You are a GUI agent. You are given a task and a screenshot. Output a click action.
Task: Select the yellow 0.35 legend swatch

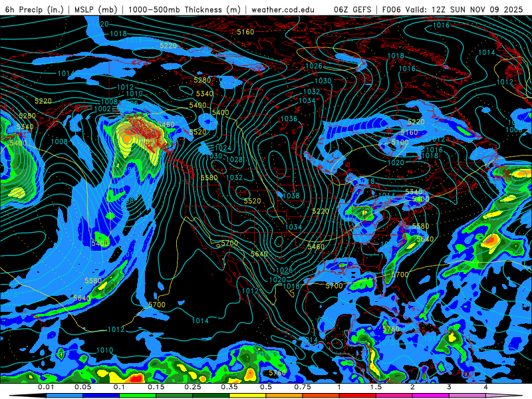[x=247, y=396]
